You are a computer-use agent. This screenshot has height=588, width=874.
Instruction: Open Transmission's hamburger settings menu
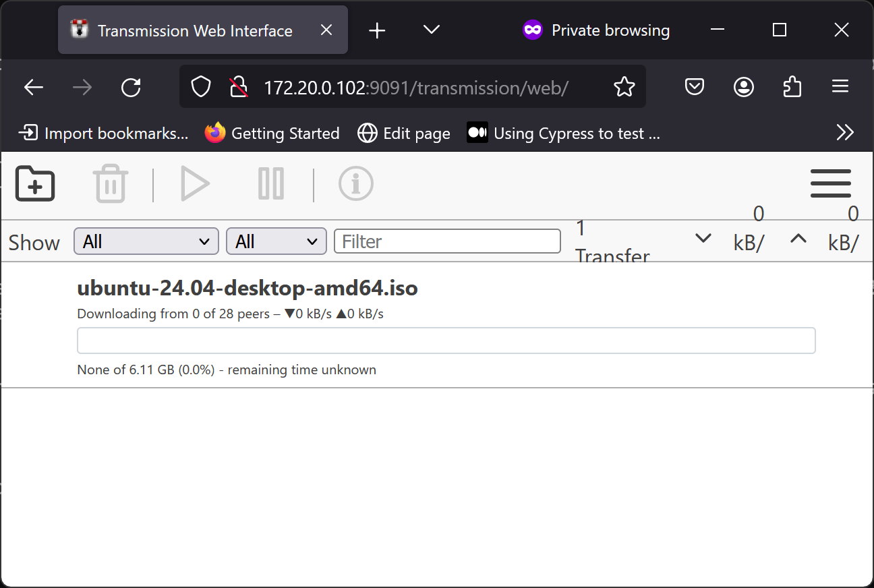coord(830,183)
